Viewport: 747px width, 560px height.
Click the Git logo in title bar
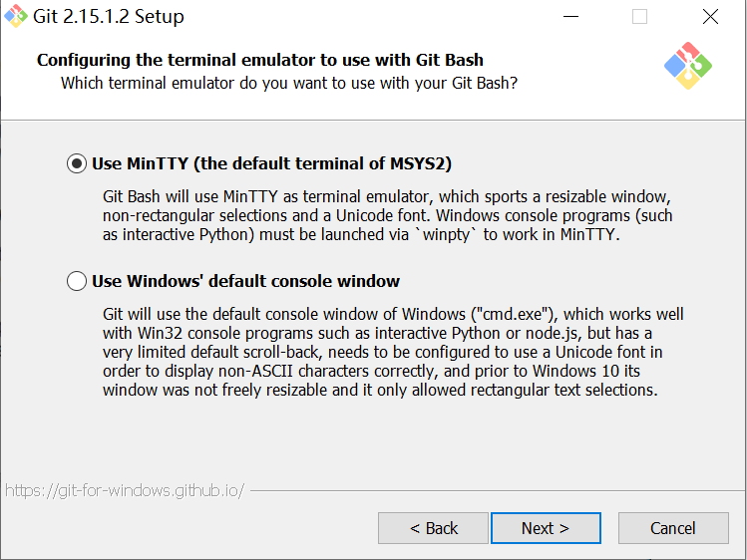pyautogui.click(x=16, y=16)
